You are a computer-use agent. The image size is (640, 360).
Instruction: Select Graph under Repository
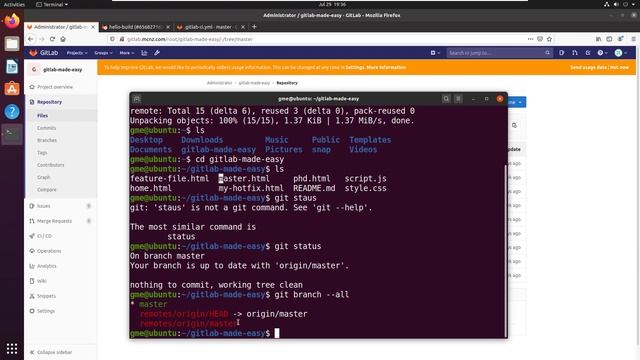(x=43, y=177)
